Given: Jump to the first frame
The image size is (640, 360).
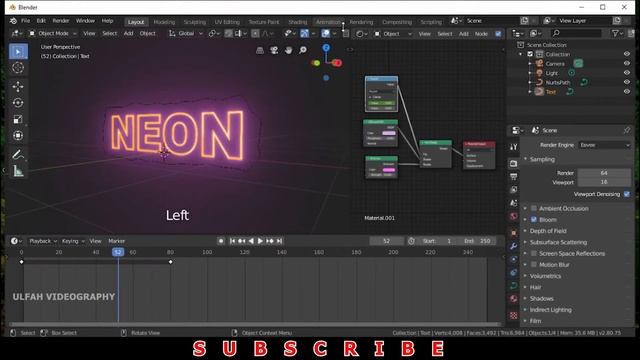Looking at the screenshot, I should coord(232,241).
